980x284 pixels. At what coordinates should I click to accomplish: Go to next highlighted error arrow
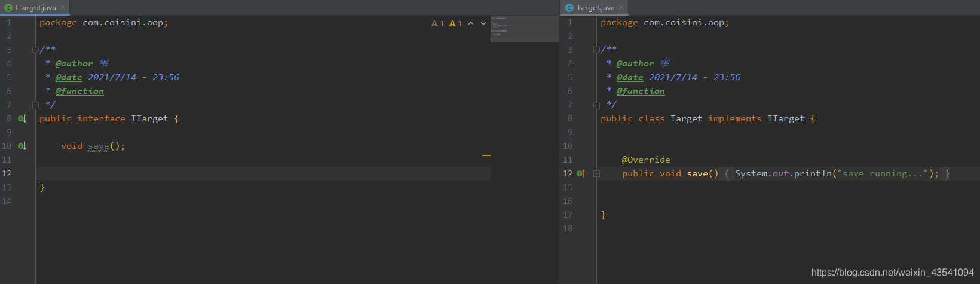pos(483,23)
